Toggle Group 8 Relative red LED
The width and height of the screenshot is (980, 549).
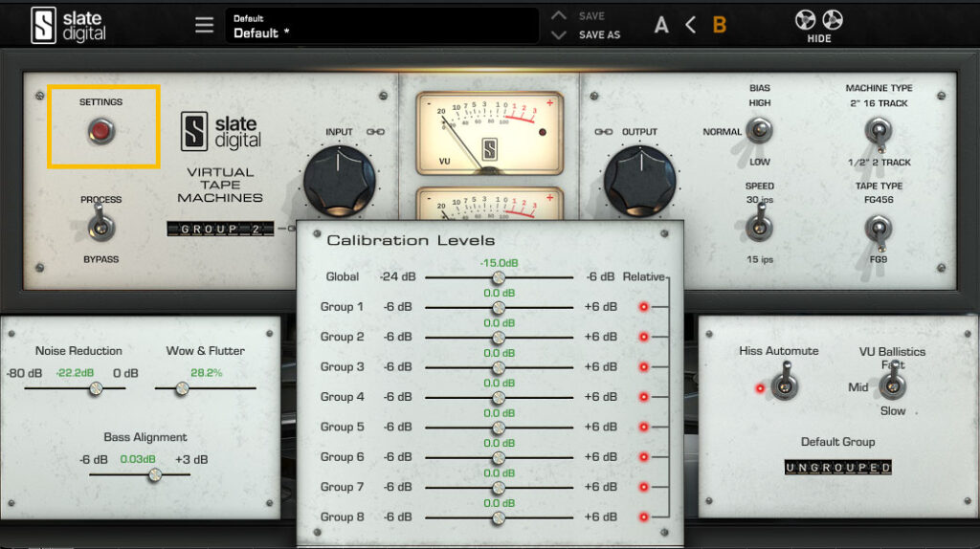[x=643, y=516]
